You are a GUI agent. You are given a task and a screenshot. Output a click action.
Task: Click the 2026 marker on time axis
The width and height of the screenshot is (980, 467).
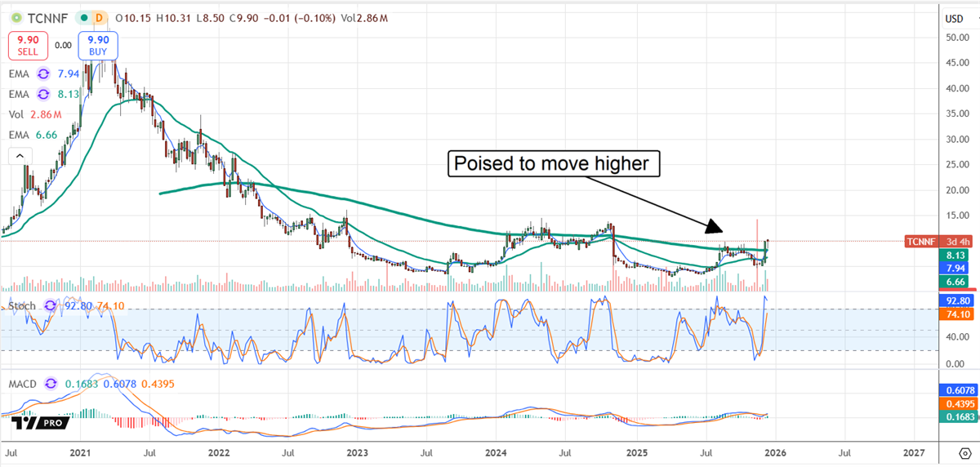click(x=773, y=451)
